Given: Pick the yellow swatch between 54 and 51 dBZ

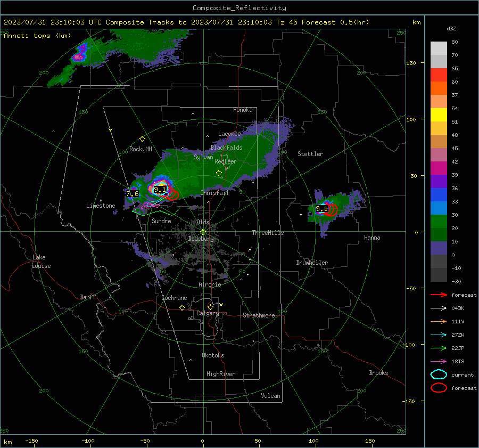Looking at the screenshot, I should (439, 115).
